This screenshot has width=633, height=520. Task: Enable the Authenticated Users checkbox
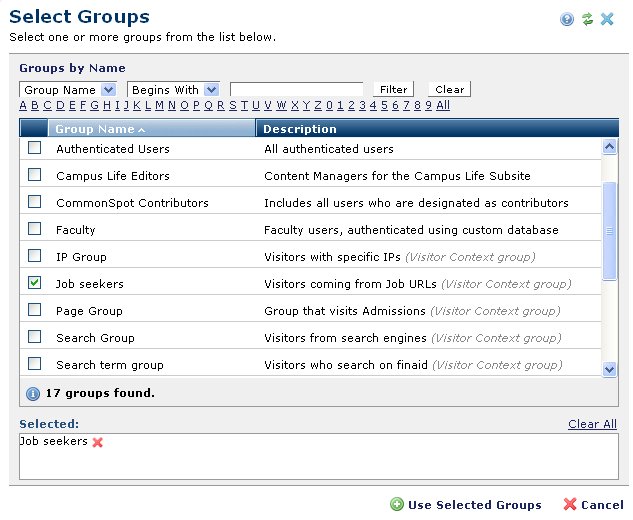[x=35, y=148]
